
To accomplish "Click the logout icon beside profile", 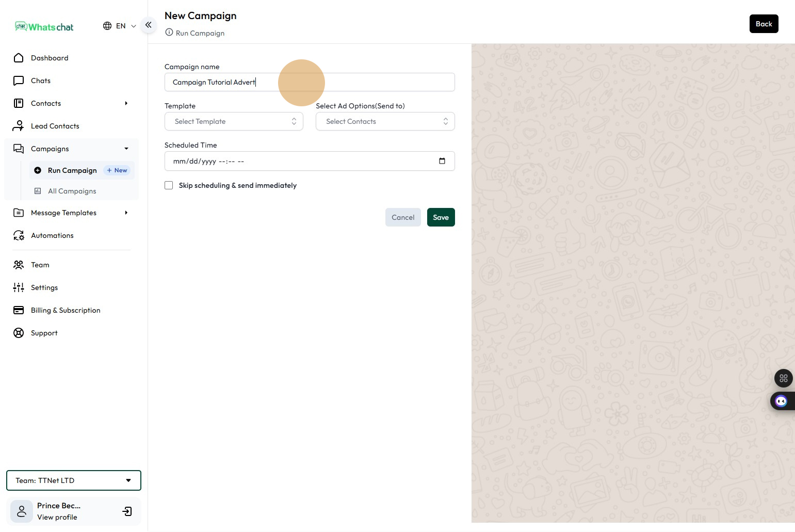I will (x=127, y=511).
